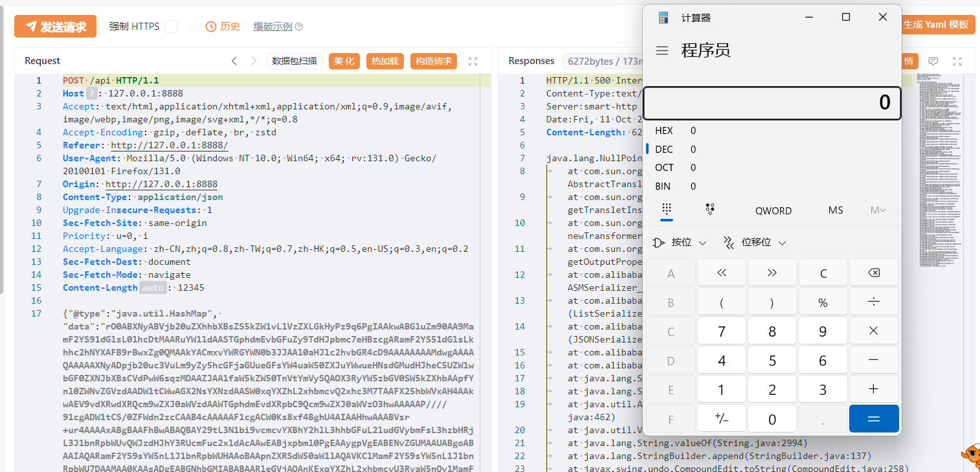Switch to the bit toggling keypad icon
Screen dimensions: 980x472
click(x=710, y=209)
